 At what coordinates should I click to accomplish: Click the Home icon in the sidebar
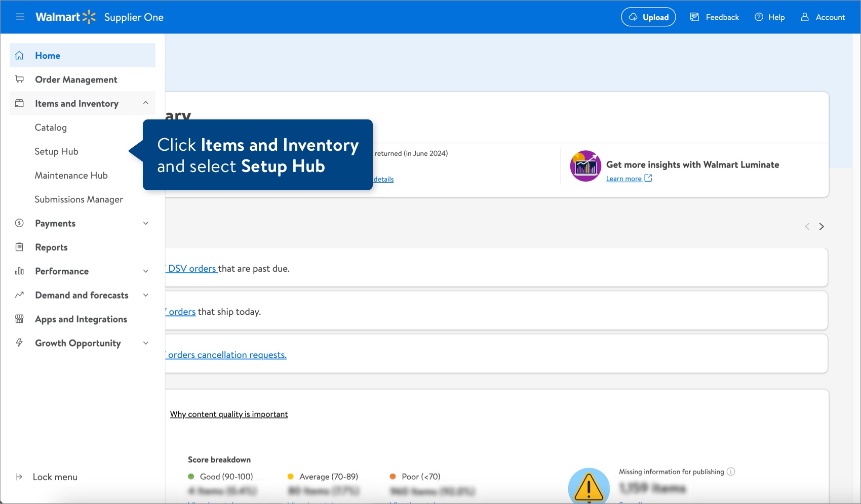[x=19, y=55]
